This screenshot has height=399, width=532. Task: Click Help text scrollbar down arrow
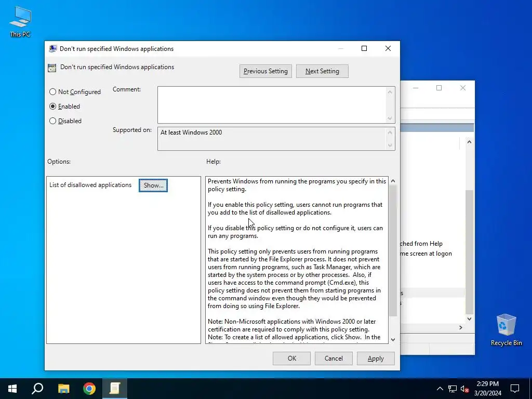393,340
